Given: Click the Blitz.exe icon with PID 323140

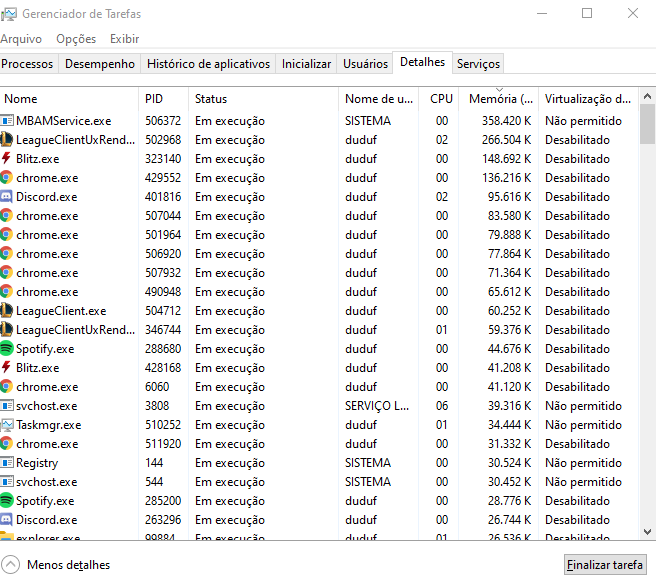Looking at the screenshot, I should (6, 159).
